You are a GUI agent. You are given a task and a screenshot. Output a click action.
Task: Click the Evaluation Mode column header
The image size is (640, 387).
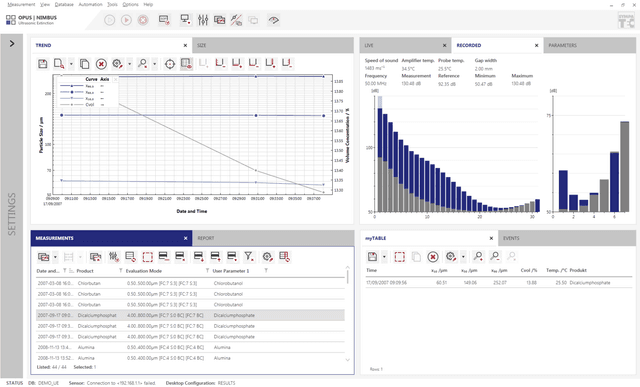point(144,271)
